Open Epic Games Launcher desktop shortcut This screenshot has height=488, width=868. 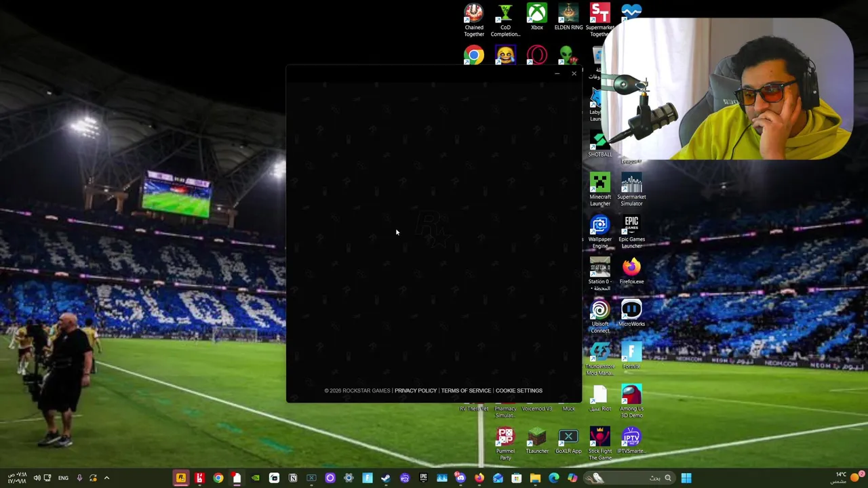(x=631, y=232)
